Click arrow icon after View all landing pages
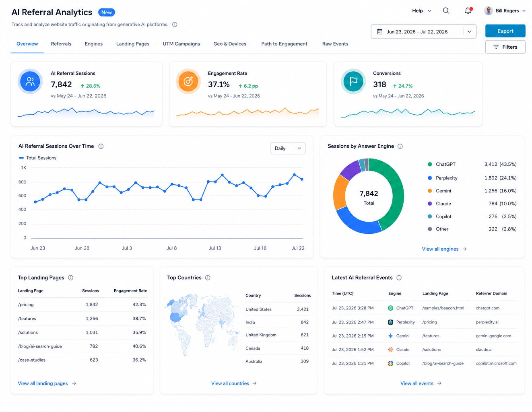The image size is (532, 412). click(74, 383)
